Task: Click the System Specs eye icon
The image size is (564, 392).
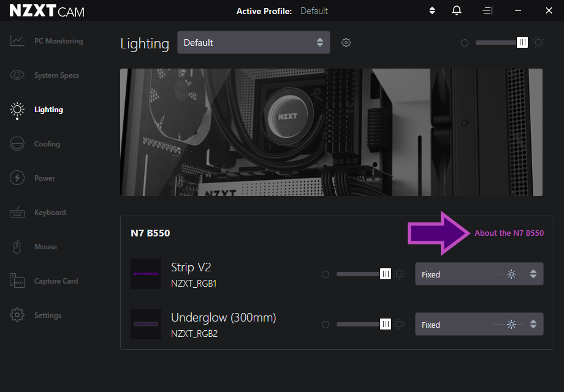Action: [x=17, y=75]
